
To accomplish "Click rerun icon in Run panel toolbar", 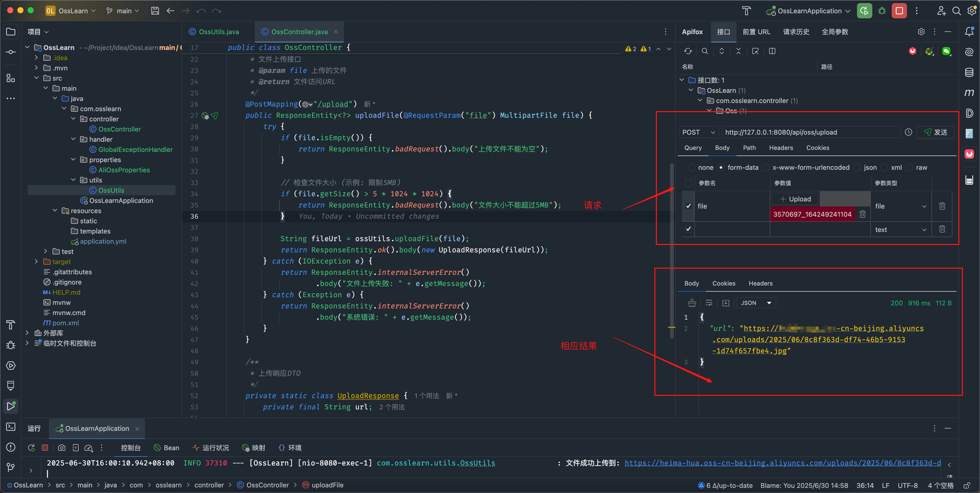I will pos(32,448).
